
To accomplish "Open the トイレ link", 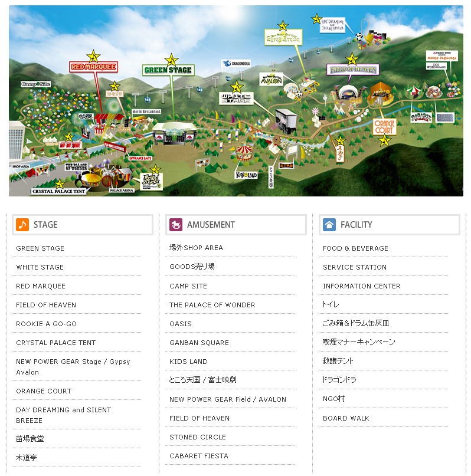I will [x=331, y=304].
